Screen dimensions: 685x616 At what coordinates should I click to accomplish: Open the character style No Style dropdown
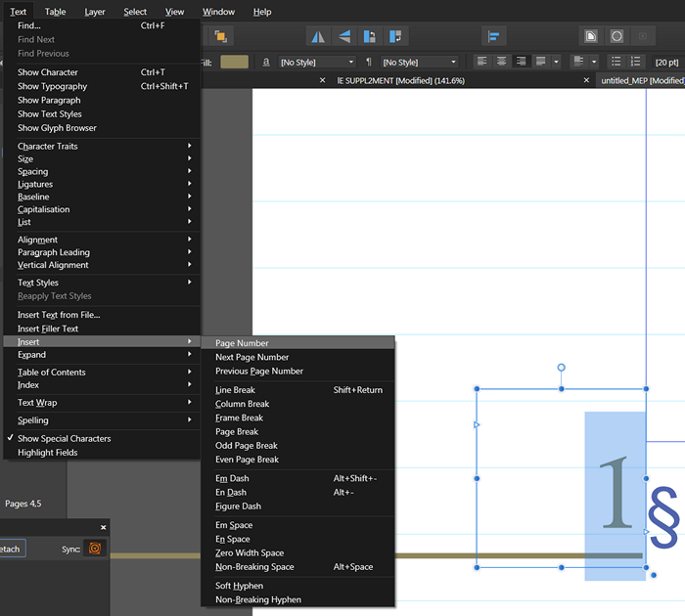[317, 62]
